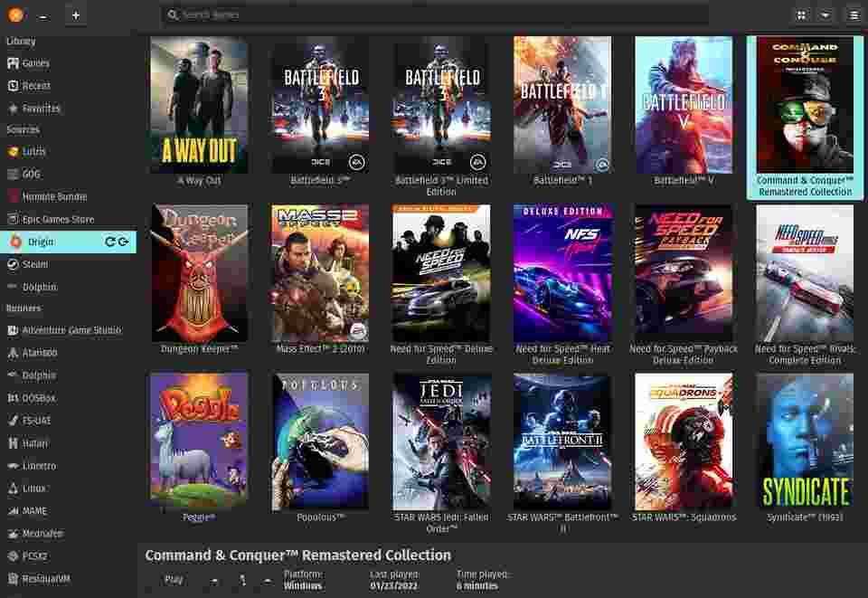
Task: Click the Lutris logo icon in header
Action: tap(15, 15)
